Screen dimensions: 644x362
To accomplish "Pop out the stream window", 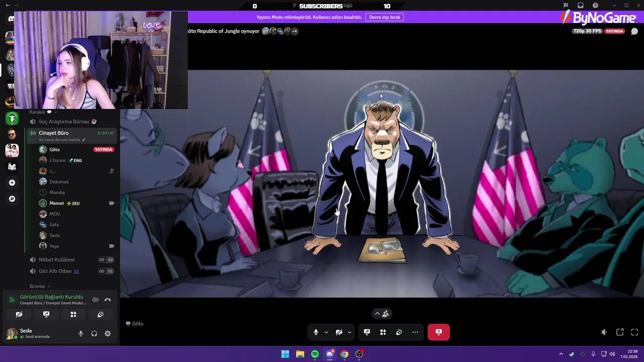I will 620,332.
